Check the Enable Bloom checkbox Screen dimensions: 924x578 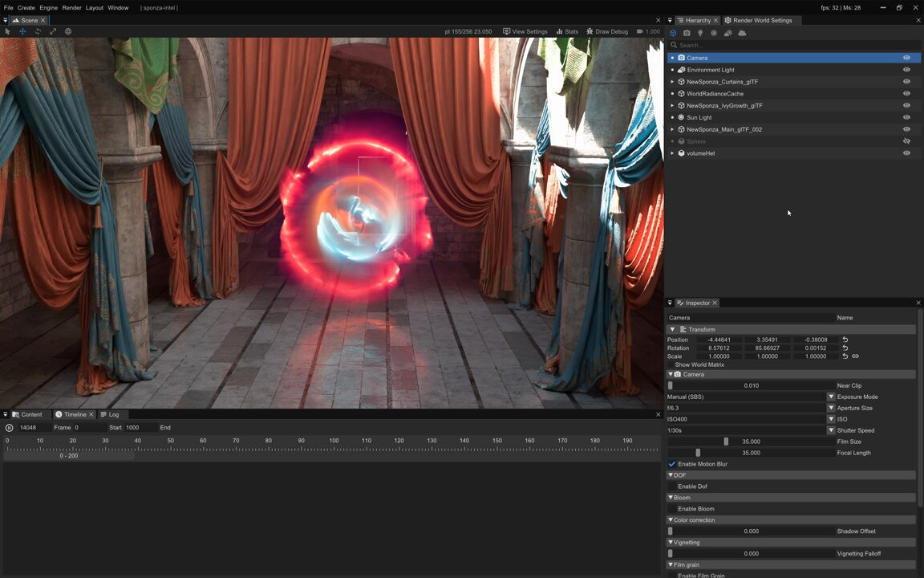[672, 509]
